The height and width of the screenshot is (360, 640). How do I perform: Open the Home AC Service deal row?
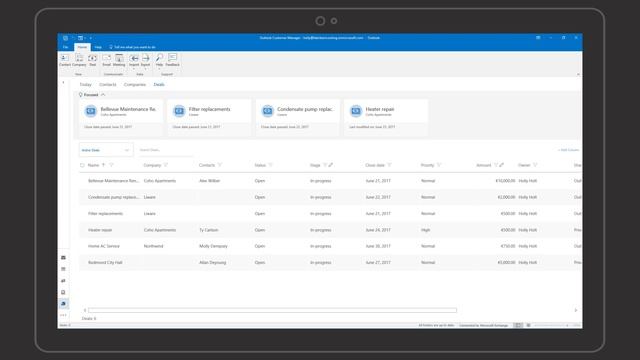[x=330, y=246]
